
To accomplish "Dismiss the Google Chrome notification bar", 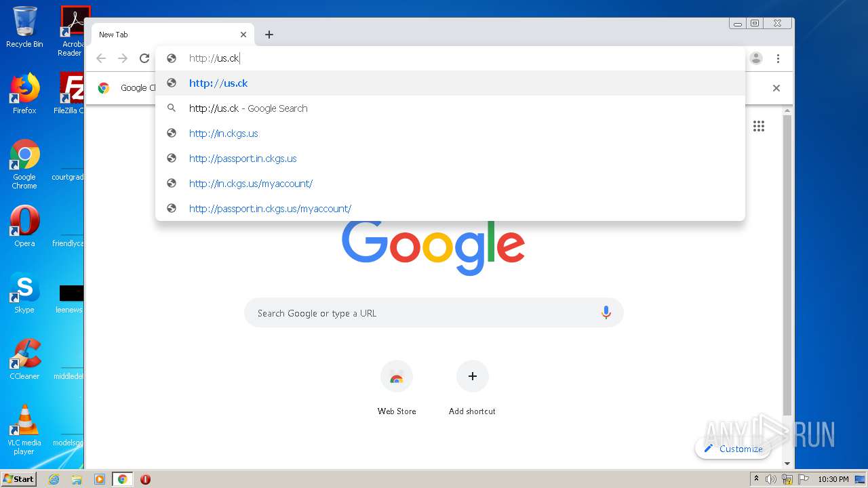I will [x=776, y=88].
